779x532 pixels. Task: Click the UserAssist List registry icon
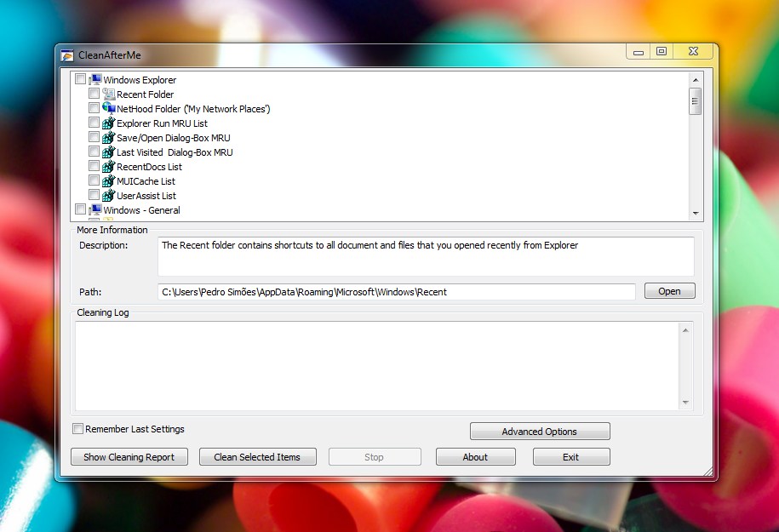(108, 195)
